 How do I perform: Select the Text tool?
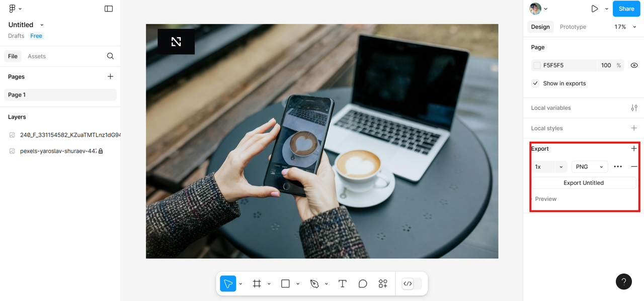[x=343, y=284]
